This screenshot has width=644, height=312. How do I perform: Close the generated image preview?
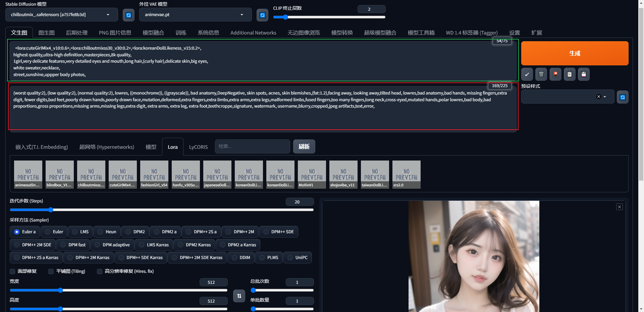(620, 207)
